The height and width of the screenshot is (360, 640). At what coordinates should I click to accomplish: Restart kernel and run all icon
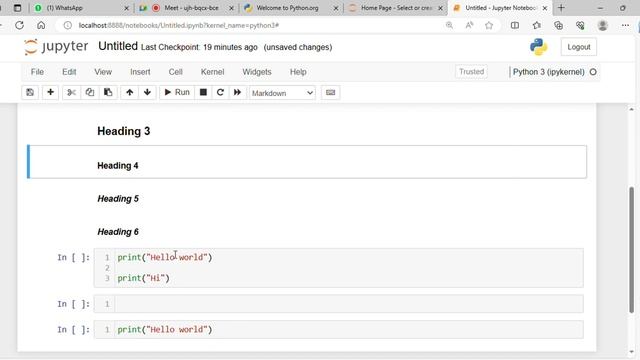coord(237,92)
